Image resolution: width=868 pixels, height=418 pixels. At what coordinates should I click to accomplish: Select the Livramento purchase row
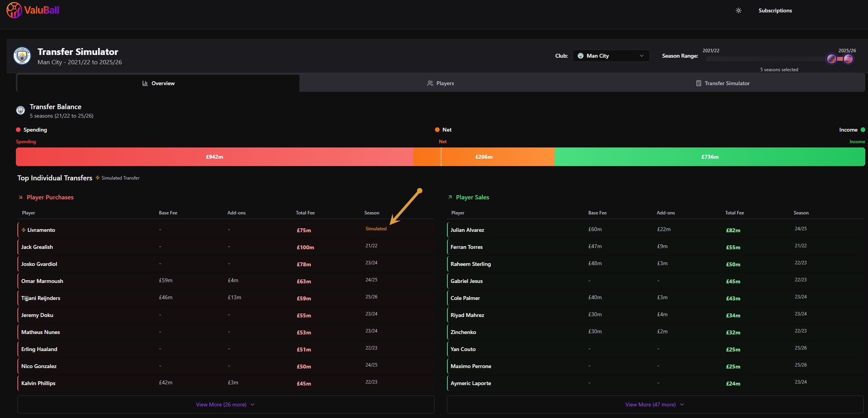pyautogui.click(x=226, y=230)
